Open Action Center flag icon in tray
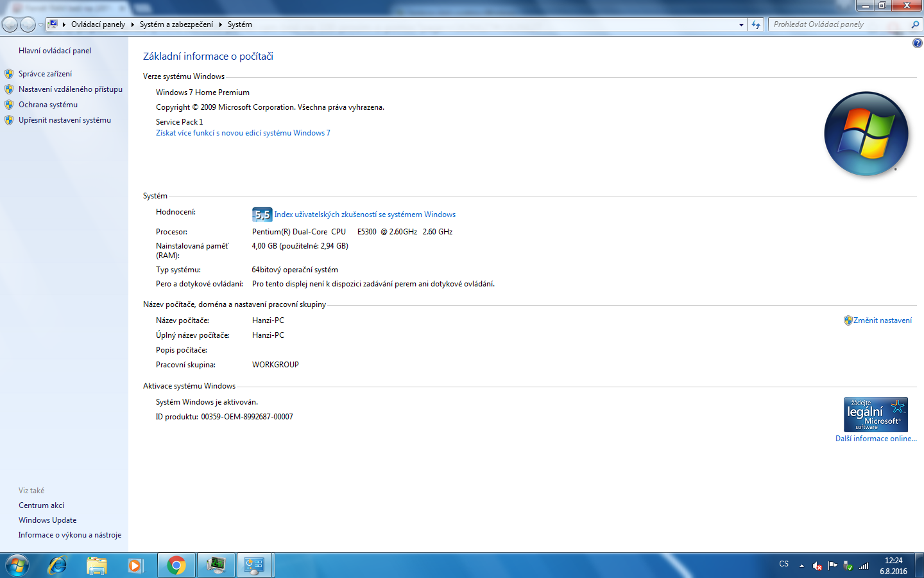The image size is (924, 578). click(833, 566)
